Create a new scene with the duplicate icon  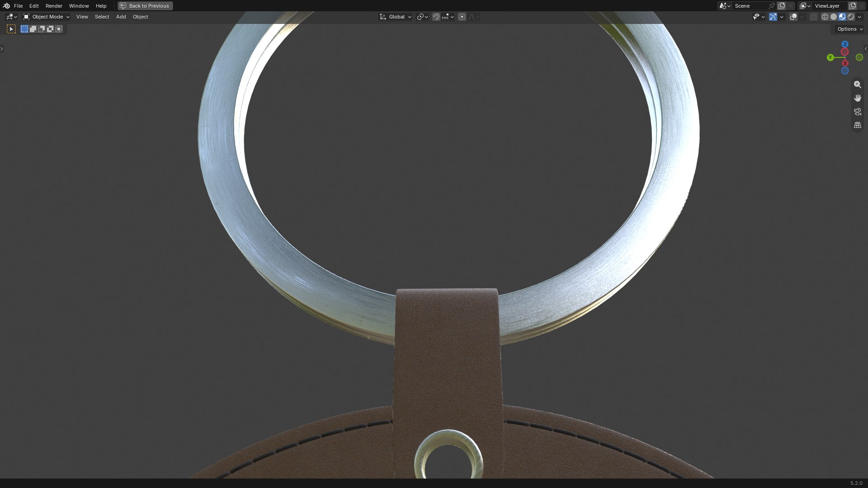[782, 6]
